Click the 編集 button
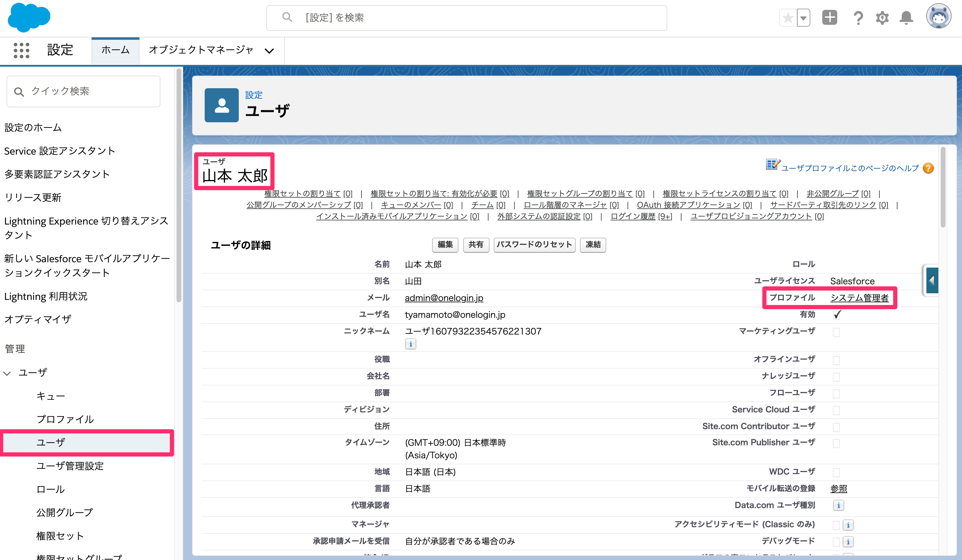Viewport: 962px width, 560px height. (x=445, y=245)
